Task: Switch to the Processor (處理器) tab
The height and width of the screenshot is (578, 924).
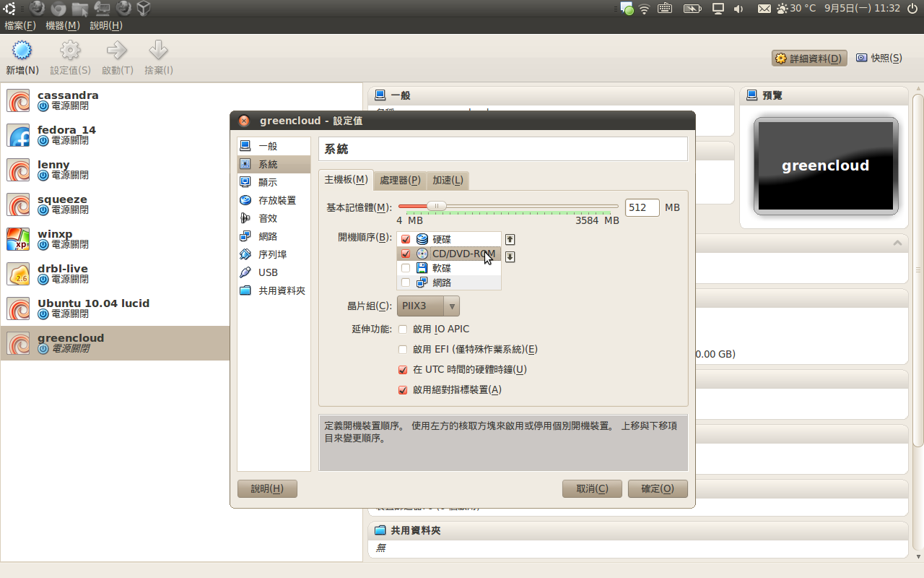Action: point(400,180)
